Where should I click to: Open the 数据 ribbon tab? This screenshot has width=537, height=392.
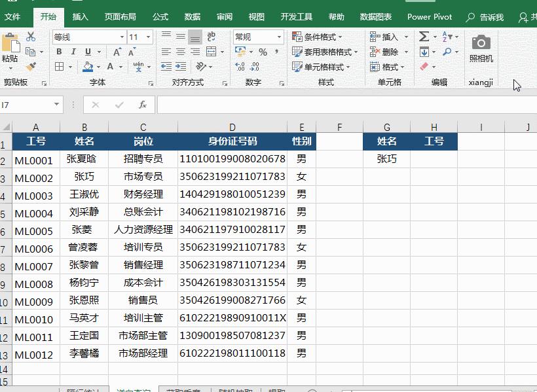point(192,16)
